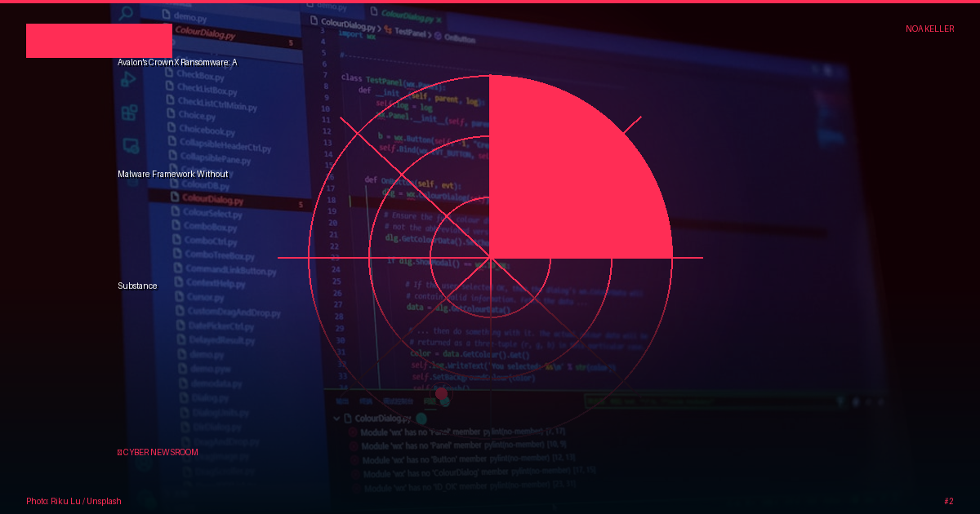Open ComboCtrl.py in the background explorer
Image resolution: width=980 pixels, height=514 pixels.
[x=205, y=241]
